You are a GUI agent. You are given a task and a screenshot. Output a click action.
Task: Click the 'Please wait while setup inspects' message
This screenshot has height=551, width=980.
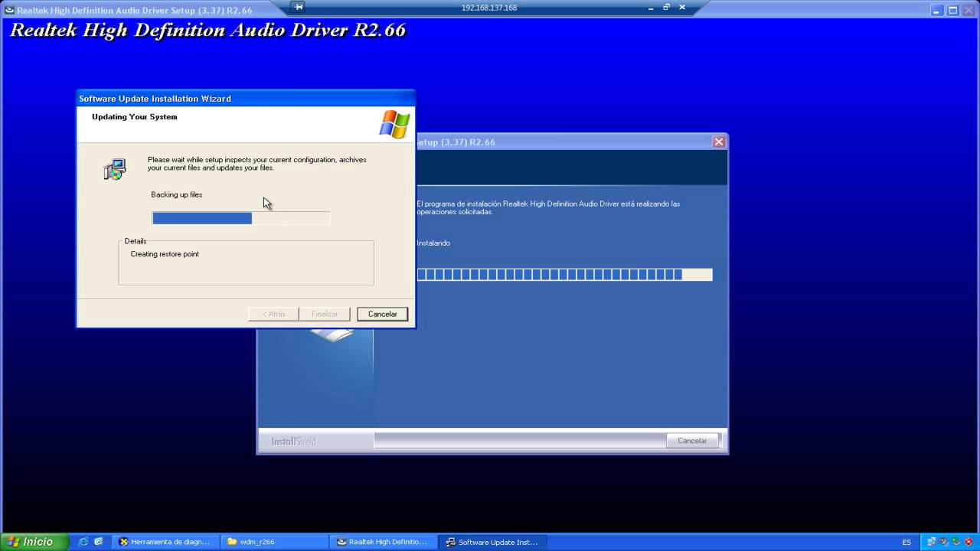pos(257,164)
